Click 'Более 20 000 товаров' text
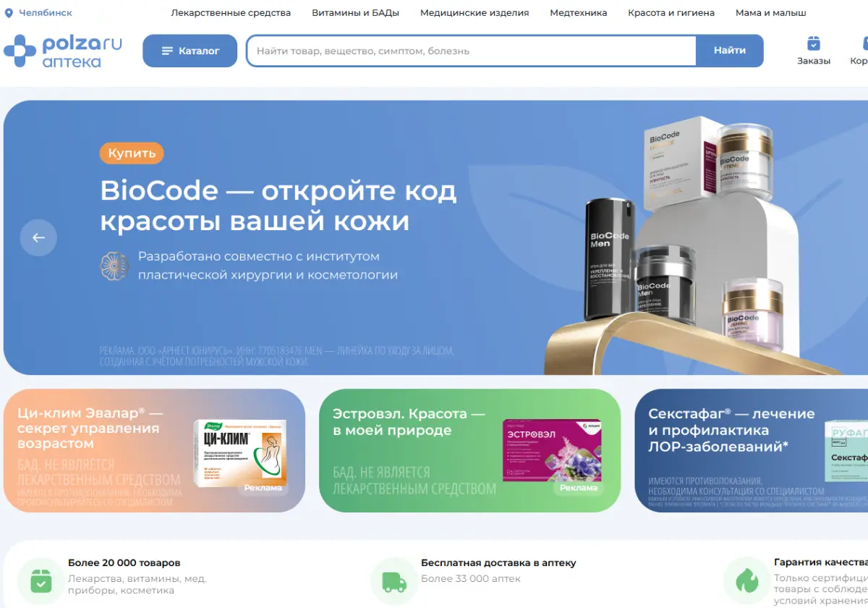 pos(124,562)
